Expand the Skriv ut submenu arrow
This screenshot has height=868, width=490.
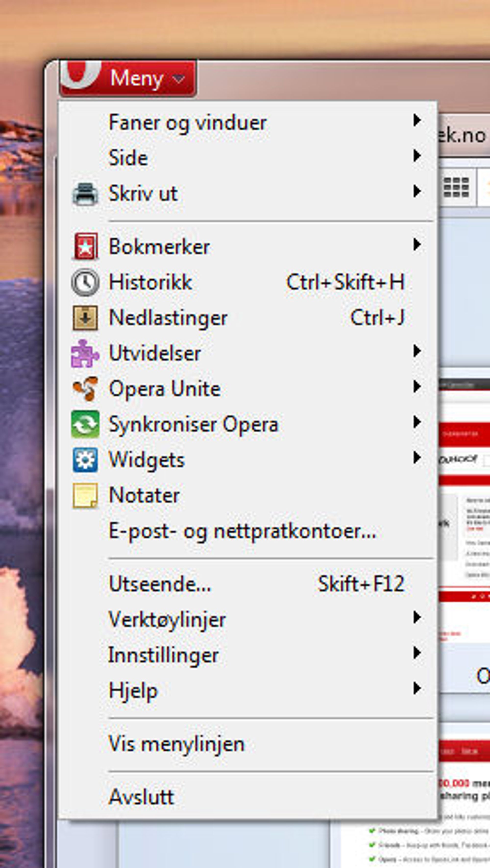click(417, 191)
